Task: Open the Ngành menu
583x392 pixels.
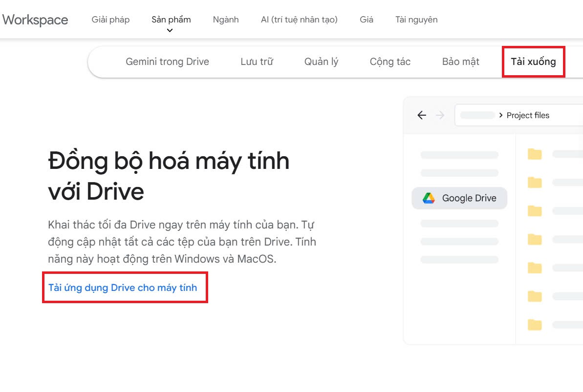Action: point(226,20)
